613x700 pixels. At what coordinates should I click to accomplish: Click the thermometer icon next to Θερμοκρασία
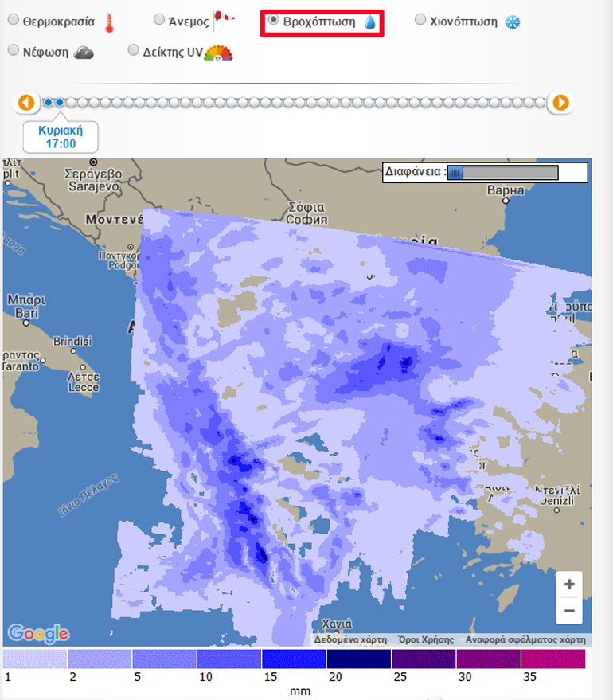(x=109, y=22)
